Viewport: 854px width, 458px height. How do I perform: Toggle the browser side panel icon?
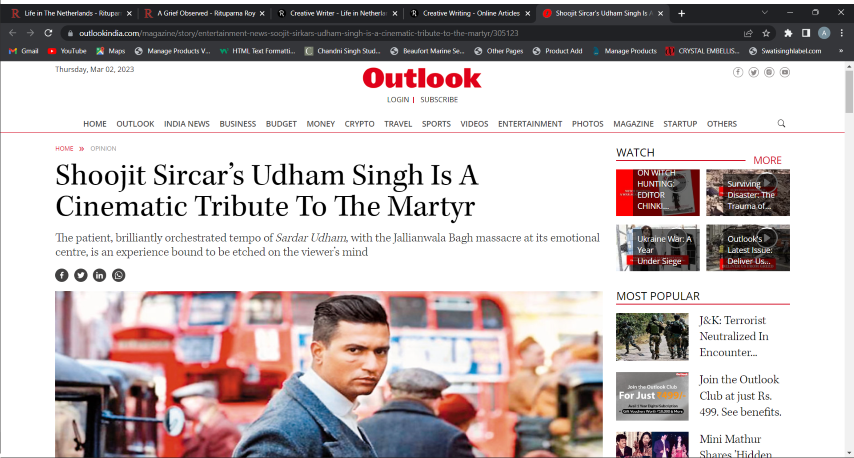806,33
